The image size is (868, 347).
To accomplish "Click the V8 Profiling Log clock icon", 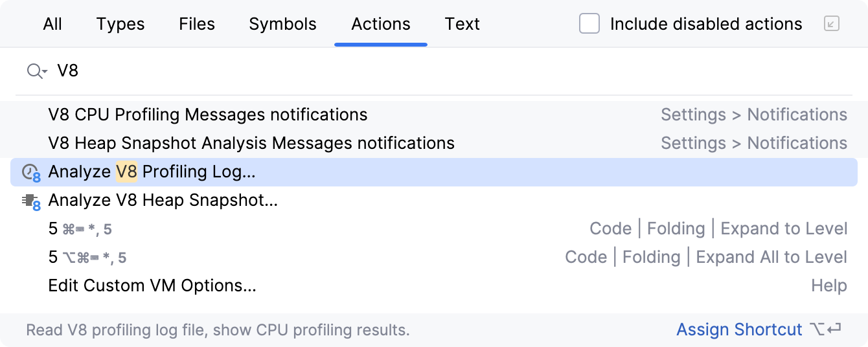I will click(x=30, y=173).
